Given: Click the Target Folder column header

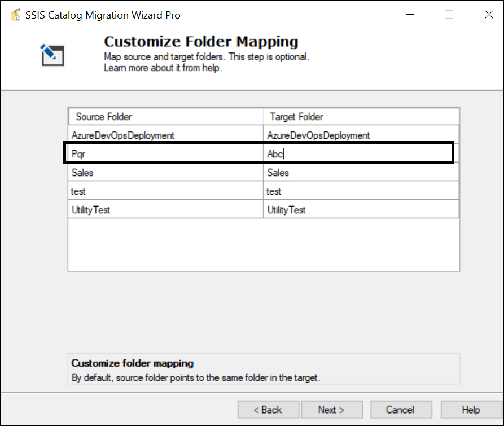Looking at the screenshot, I should coord(361,117).
